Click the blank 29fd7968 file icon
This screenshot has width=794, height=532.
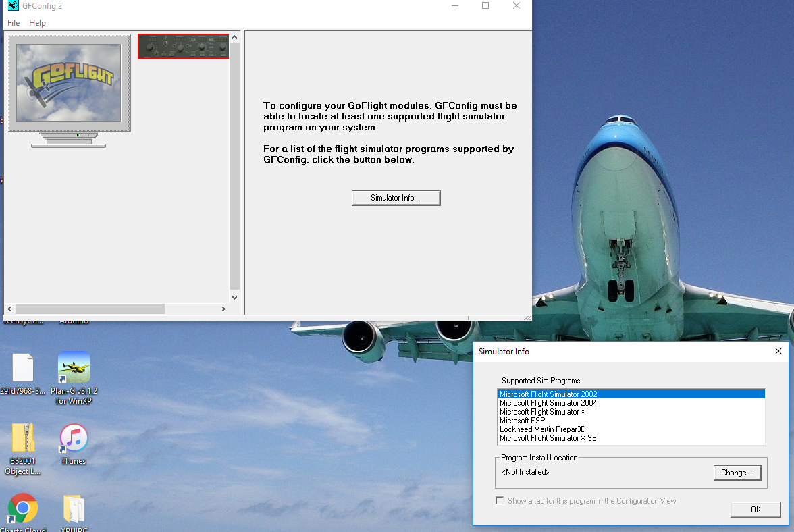(23, 369)
